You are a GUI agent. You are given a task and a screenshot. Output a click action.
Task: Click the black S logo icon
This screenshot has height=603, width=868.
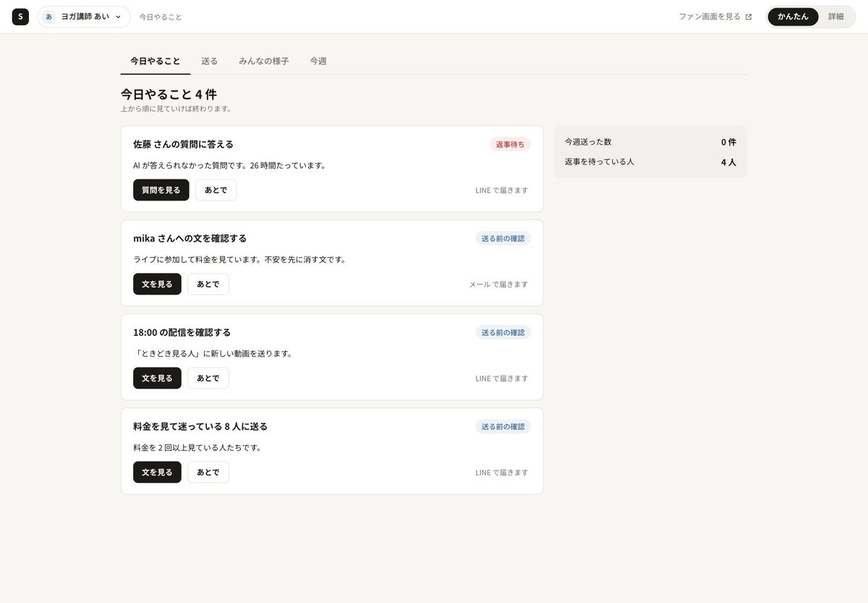click(x=20, y=17)
